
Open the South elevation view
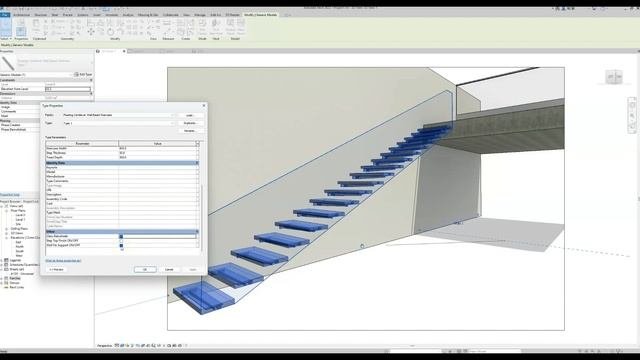click(20, 251)
